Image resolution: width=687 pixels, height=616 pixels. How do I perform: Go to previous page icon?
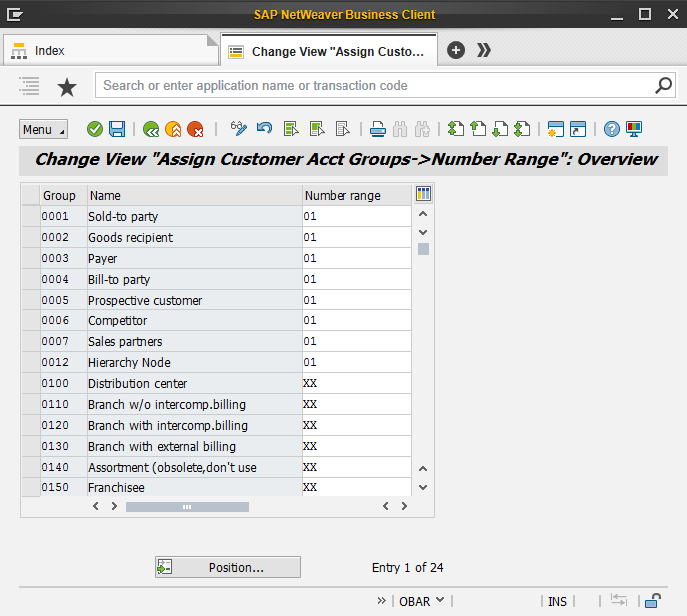(478, 129)
